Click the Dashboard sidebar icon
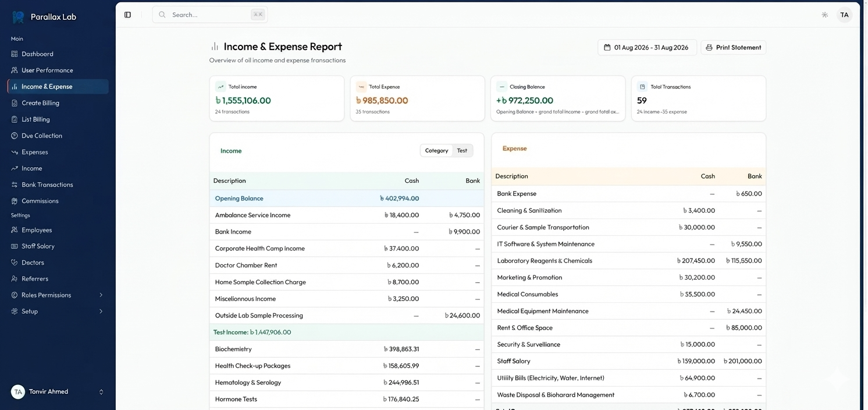This screenshot has width=868, height=410. tap(15, 54)
